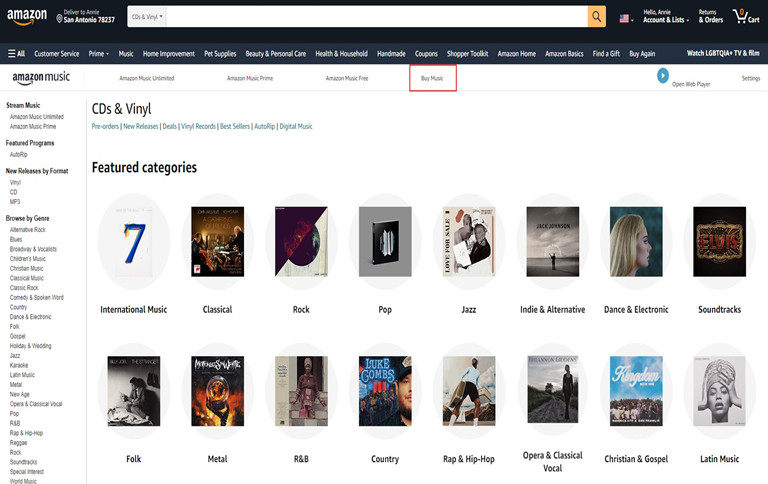Screen dimensions: 768x484
Task: Open the shopping cart icon
Action: [746, 17]
